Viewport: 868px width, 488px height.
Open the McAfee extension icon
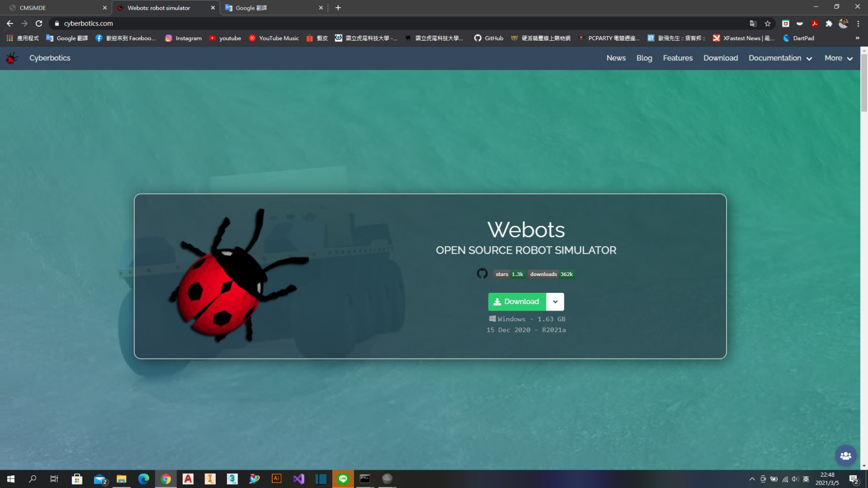[x=786, y=23]
